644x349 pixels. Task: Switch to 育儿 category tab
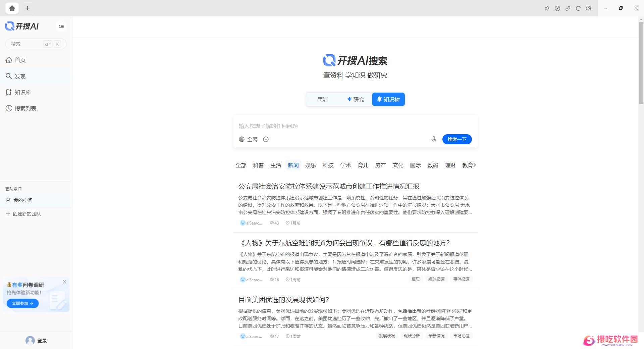[363, 165]
